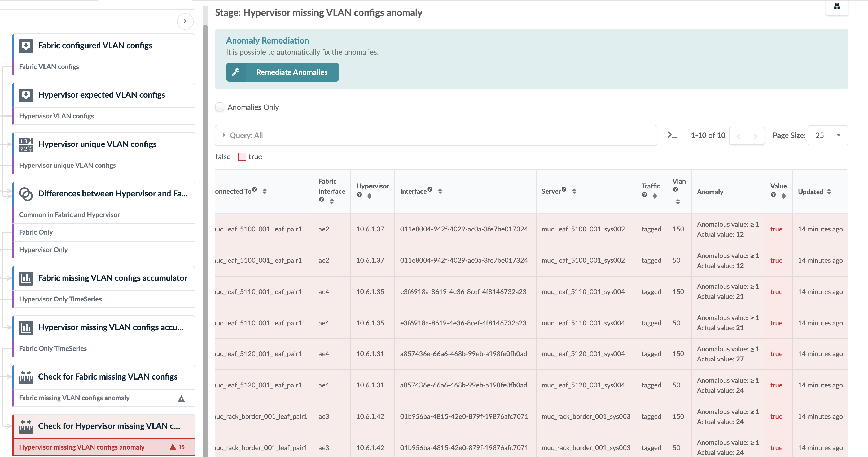The width and height of the screenshot is (868, 457).
Task: Click the Fabric configured VLAN configs download icon
Action: (x=26, y=46)
